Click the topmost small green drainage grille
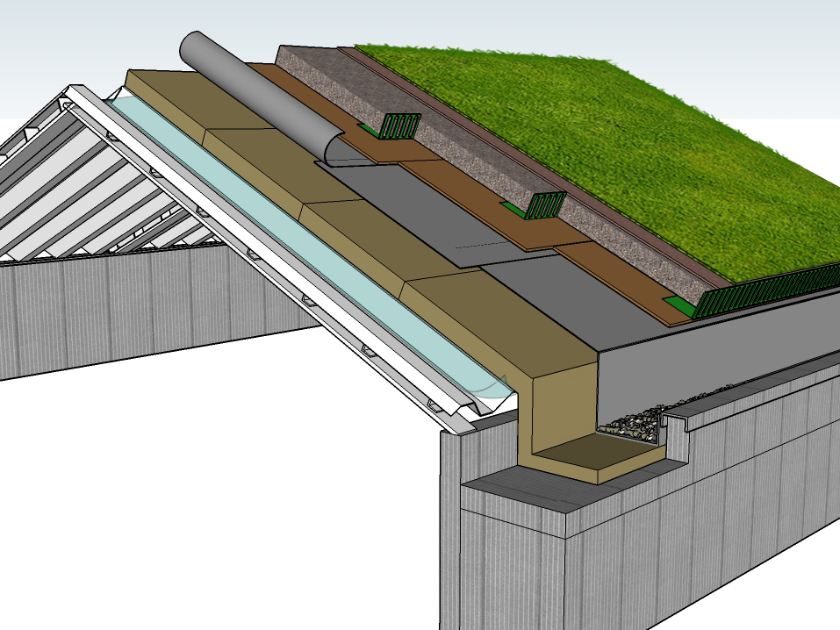This screenshot has width=840, height=630. (400, 126)
